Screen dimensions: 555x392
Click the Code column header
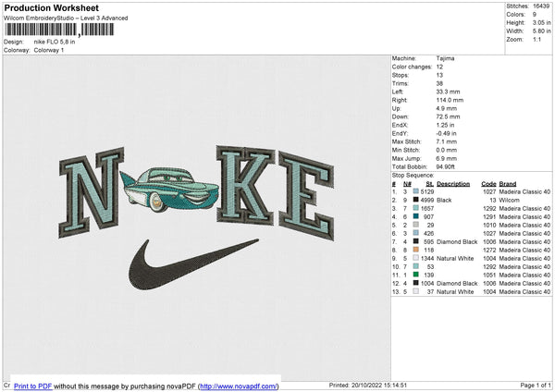[x=488, y=184]
